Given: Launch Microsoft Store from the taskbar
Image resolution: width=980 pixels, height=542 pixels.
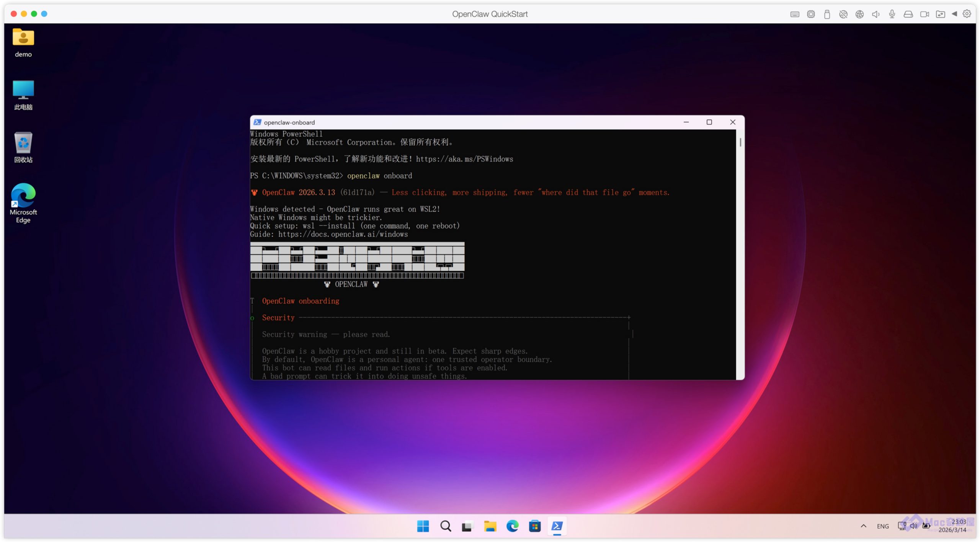Looking at the screenshot, I should (x=534, y=526).
